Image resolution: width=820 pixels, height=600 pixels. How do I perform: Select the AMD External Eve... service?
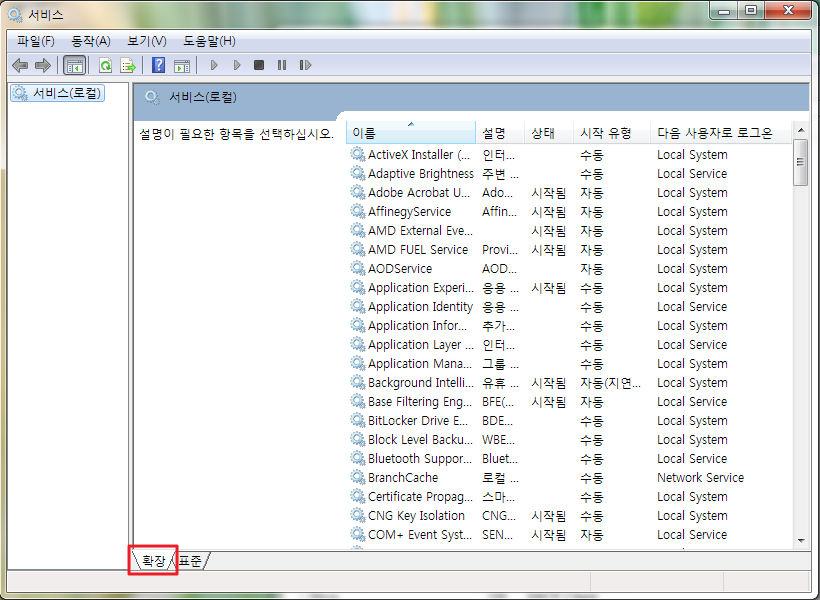point(420,231)
